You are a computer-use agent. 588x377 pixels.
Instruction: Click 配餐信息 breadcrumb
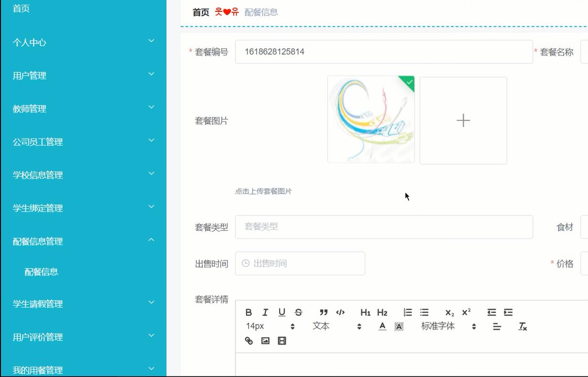tap(261, 12)
